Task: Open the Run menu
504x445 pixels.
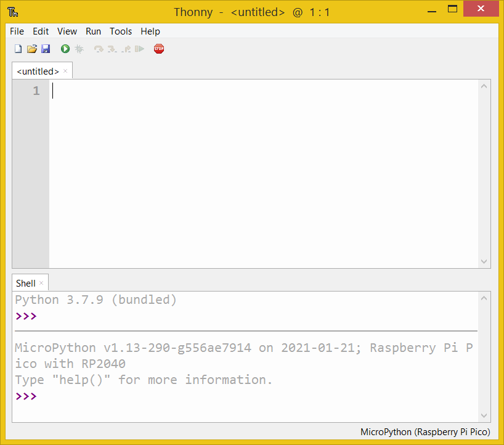Action: 93,31
